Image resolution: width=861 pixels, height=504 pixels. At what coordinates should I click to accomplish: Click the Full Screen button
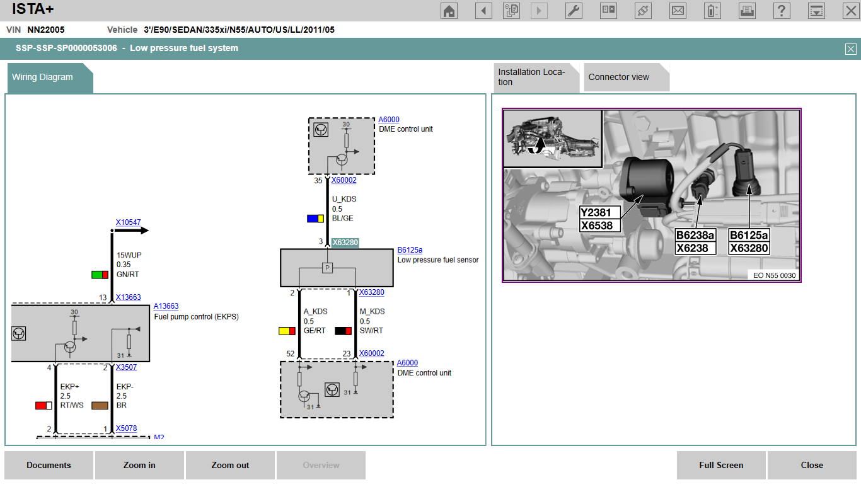[721, 466]
